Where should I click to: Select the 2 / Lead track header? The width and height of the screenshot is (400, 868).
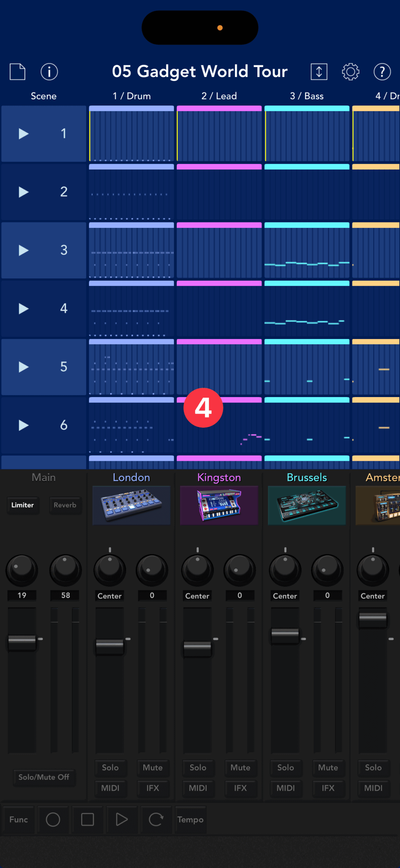click(x=219, y=96)
